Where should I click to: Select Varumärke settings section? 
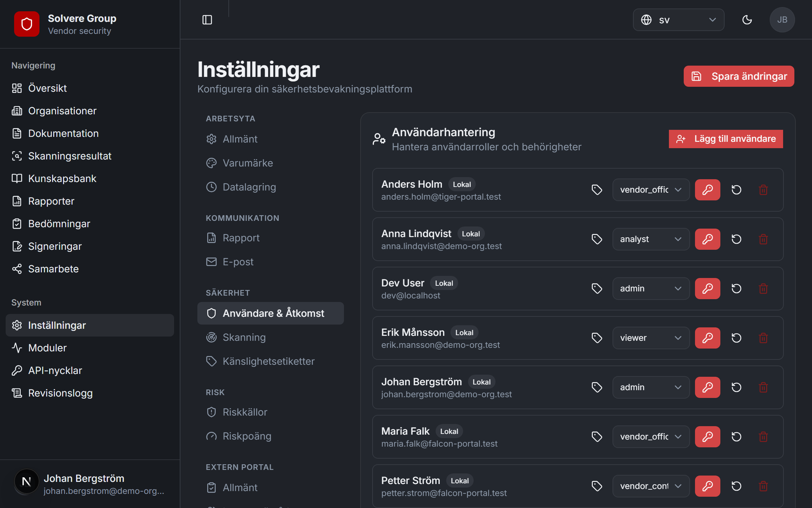point(271,163)
